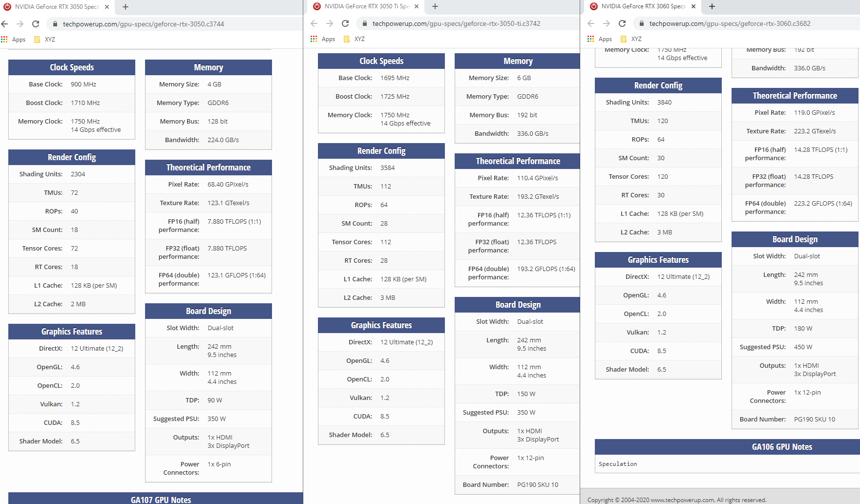This screenshot has width=860, height=504.
Task: Click back arrow in RTX 3050 window
Action: point(5,24)
